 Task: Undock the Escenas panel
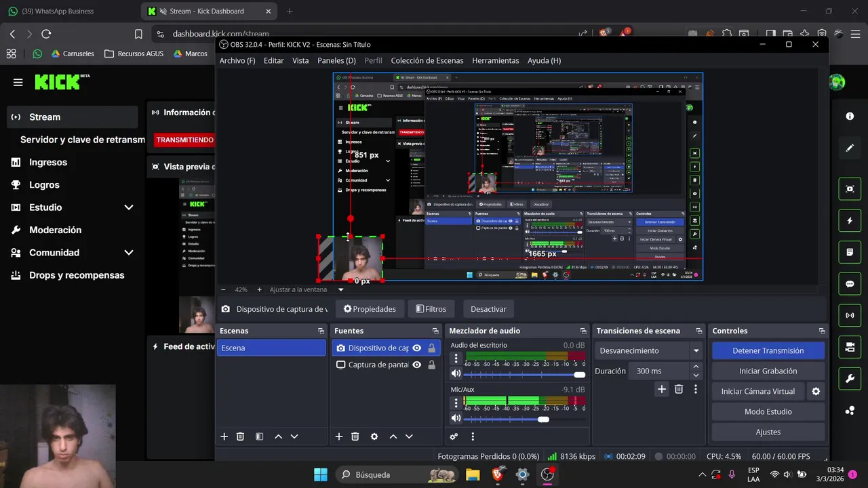tap(321, 331)
